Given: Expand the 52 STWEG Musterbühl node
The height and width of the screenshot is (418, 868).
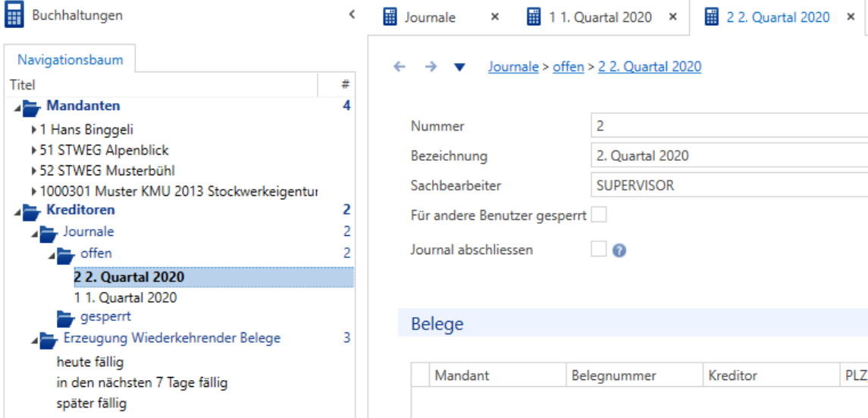Looking at the screenshot, I should pyautogui.click(x=36, y=171).
